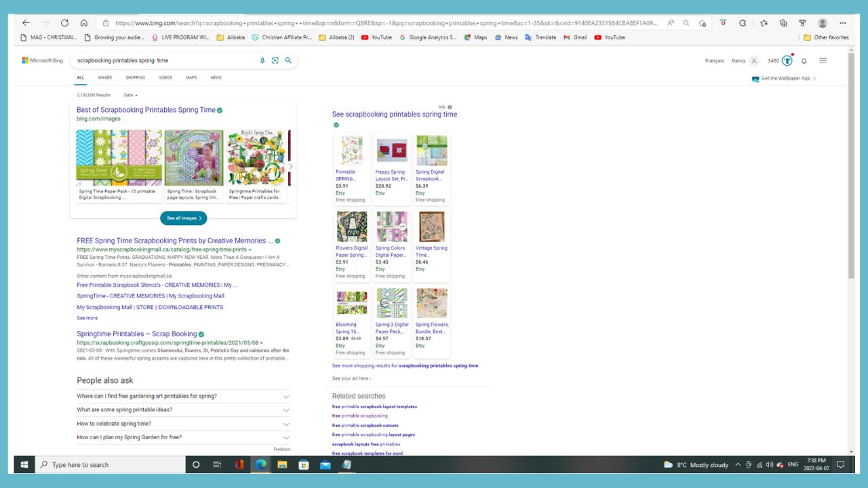Open Bing hamburger settings menu
The image size is (868, 488).
click(x=823, y=60)
